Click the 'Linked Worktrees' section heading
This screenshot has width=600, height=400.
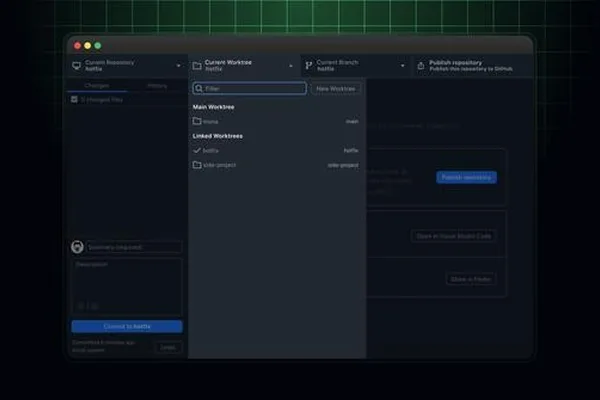click(217, 136)
